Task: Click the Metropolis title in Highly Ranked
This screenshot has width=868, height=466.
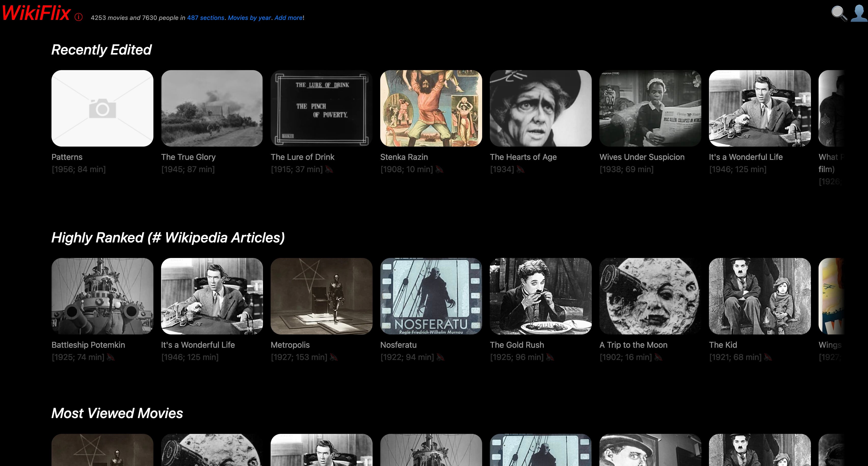Action: (290, 345)
